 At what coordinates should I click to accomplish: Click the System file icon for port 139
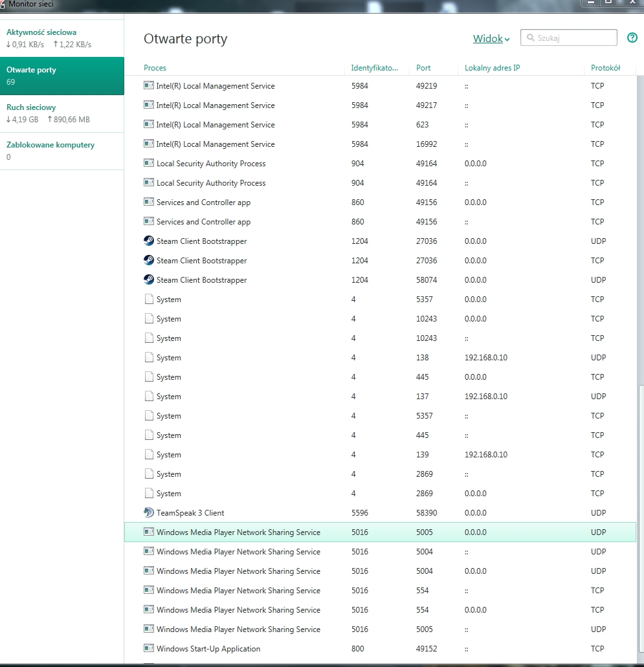click(x=149, y=454)
